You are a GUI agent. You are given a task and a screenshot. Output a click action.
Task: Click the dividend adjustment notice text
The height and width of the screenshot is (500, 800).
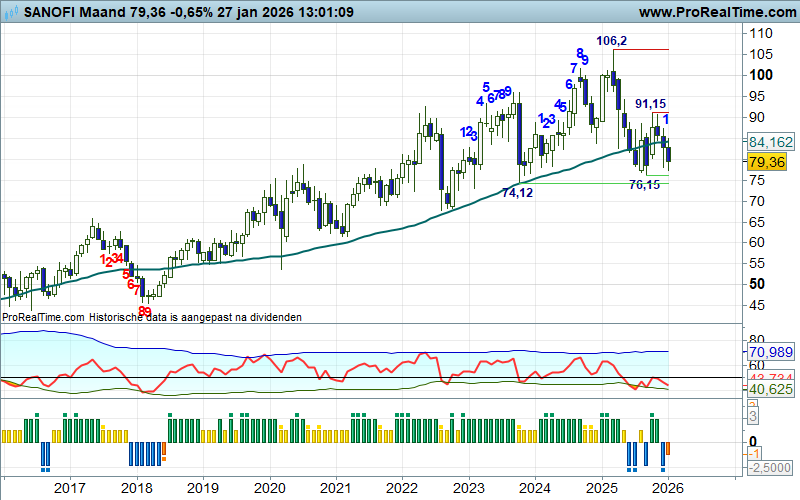click(x=151, y=316)
